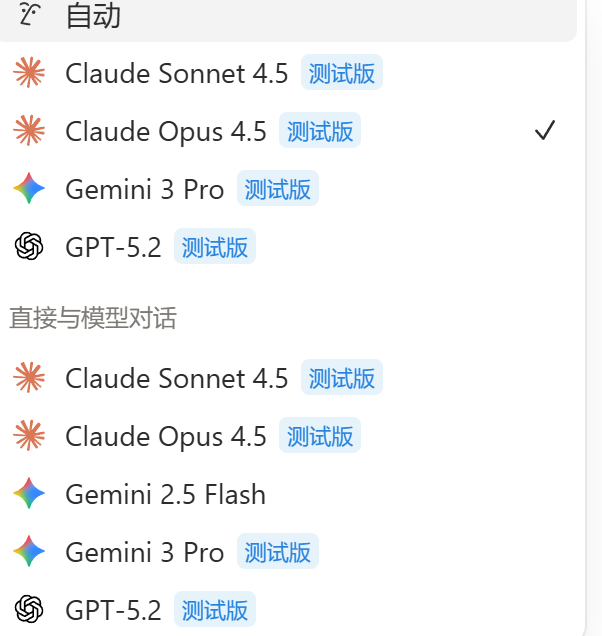Click the OpenAI logo icon beside the top GPT-5.2 entry
The image size is (602, 636).
[x=29, y=246]
